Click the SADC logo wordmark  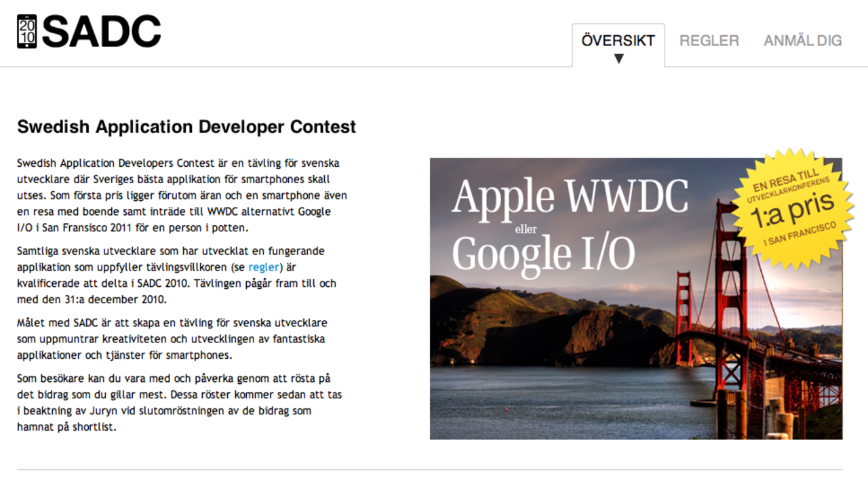(x=102, y=31)
